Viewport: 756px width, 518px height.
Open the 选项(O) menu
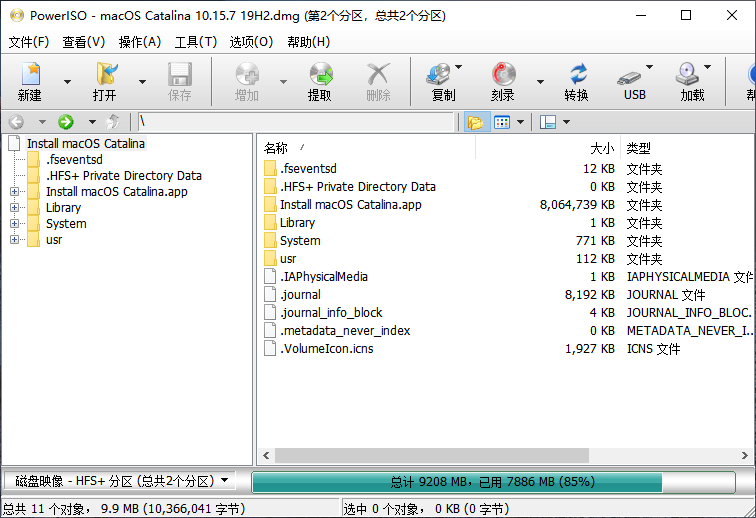251,42
